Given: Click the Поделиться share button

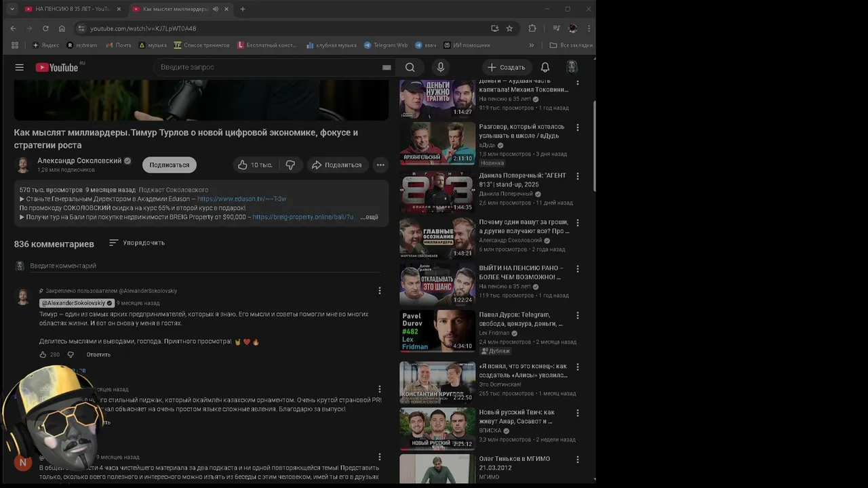Looking at the screenshot, I should (337, 165).
